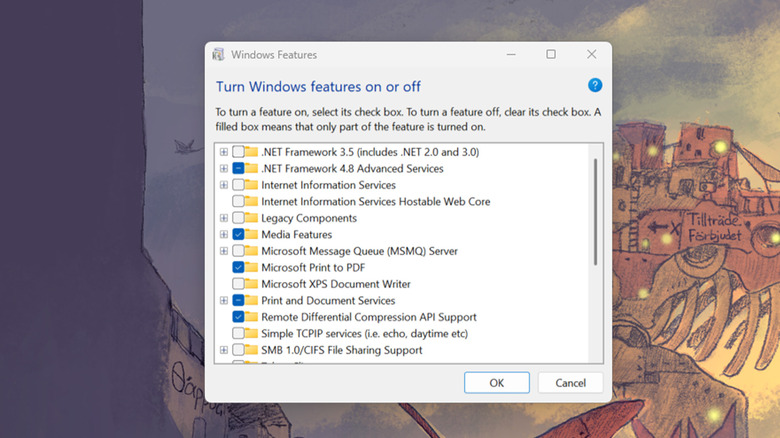Click folder icon beside Simple TCPIP services
The image size is (780, 438).
click(251, 333)
